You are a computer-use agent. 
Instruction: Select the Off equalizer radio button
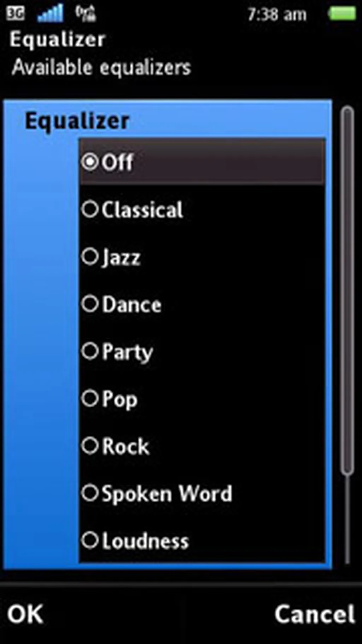click(90, 162)
